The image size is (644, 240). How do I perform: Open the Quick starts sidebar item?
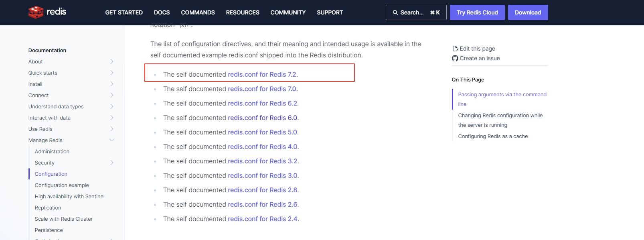click(43, 73)
